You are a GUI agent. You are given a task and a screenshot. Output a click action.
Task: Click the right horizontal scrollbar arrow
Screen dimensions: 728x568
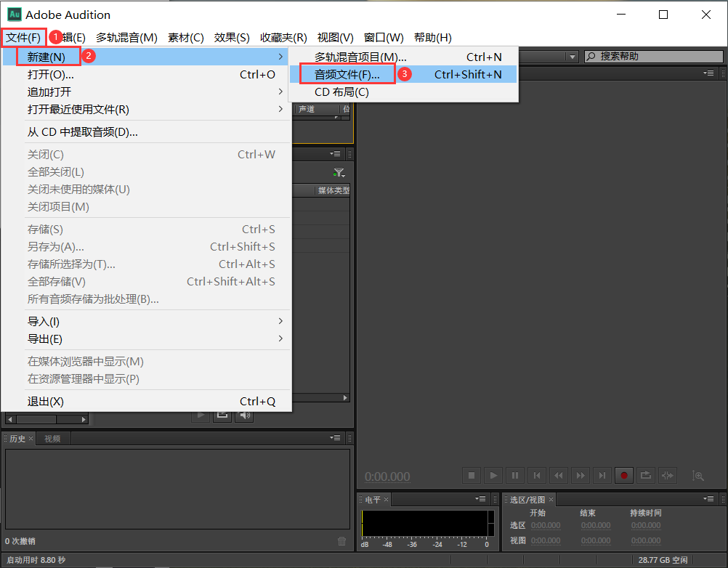[x=84, y=420]
